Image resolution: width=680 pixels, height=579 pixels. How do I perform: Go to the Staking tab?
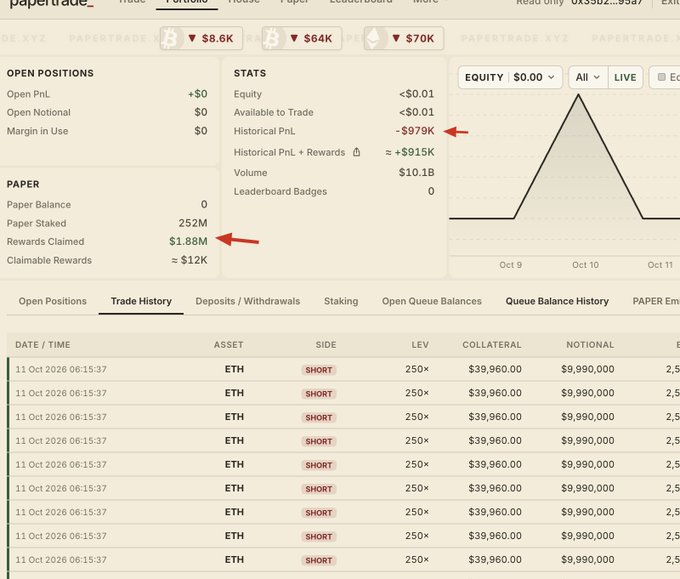click(x=341, y=301)
